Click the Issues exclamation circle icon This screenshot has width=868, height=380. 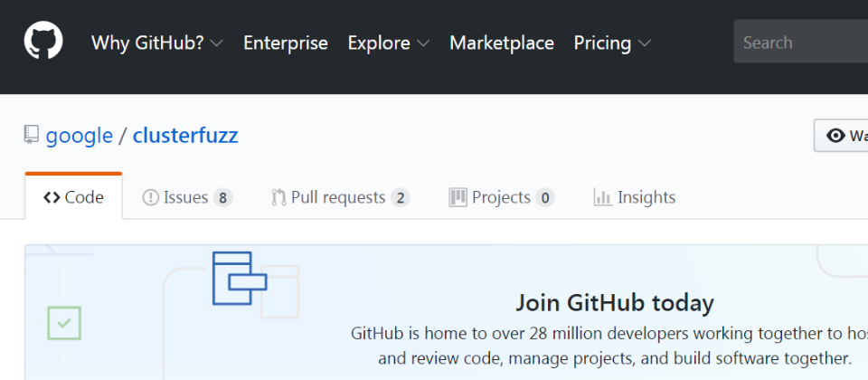pyautogui.click(x=151, y=197)
